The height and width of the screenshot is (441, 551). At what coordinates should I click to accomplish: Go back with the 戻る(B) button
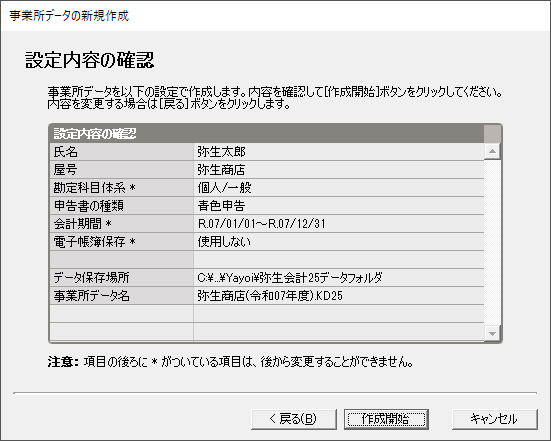pyautogui.click(x=294, y=419)
